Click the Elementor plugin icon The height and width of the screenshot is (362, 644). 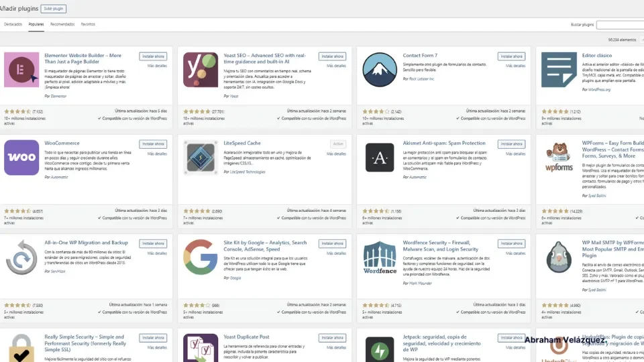pos(21,70)
